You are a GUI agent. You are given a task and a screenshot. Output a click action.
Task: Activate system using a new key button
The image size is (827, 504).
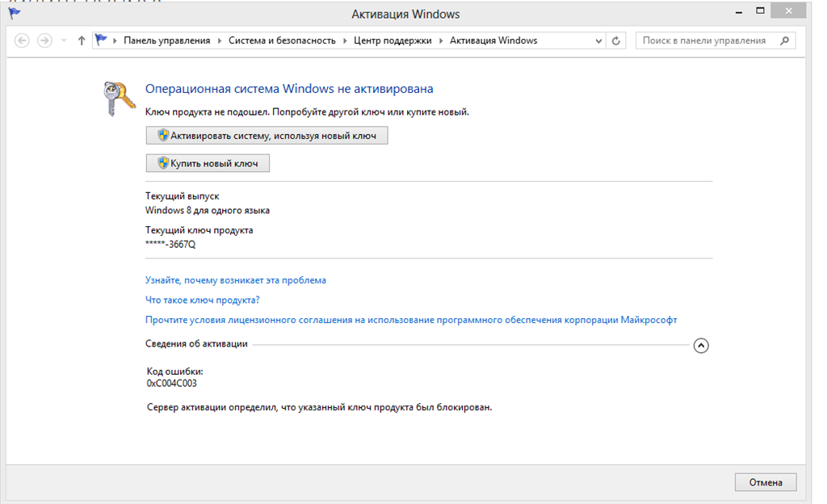point(267,136)
